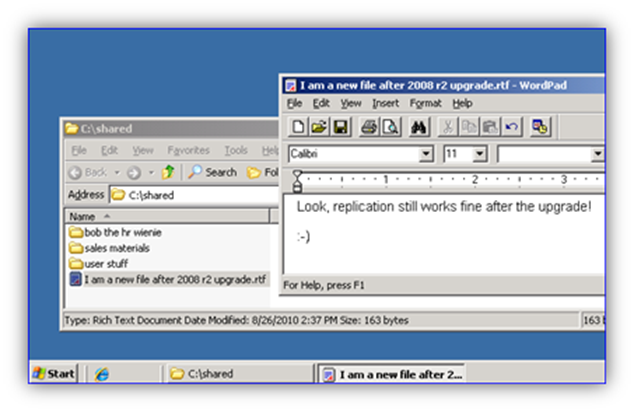The width and height of the screenshot is (634, 412).
Task: Switch to C:\shared taskbar button
Action: (239, 374)
